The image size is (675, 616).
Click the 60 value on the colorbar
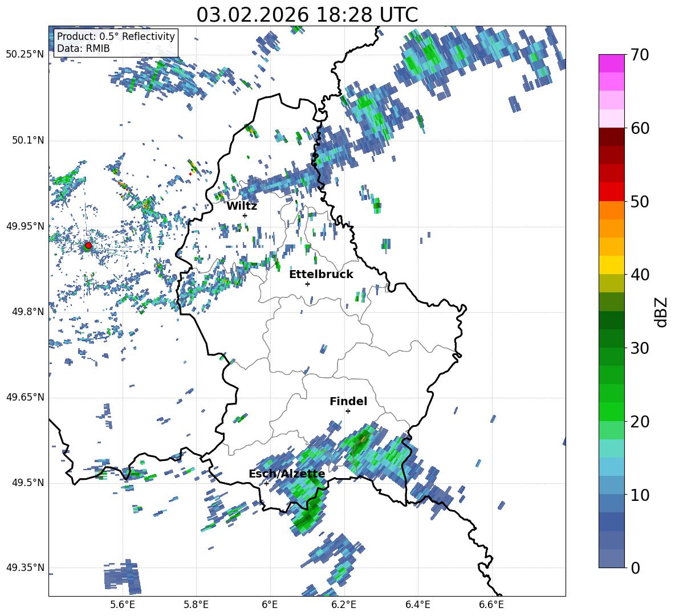pyautogui.click(x=640, y=128)
